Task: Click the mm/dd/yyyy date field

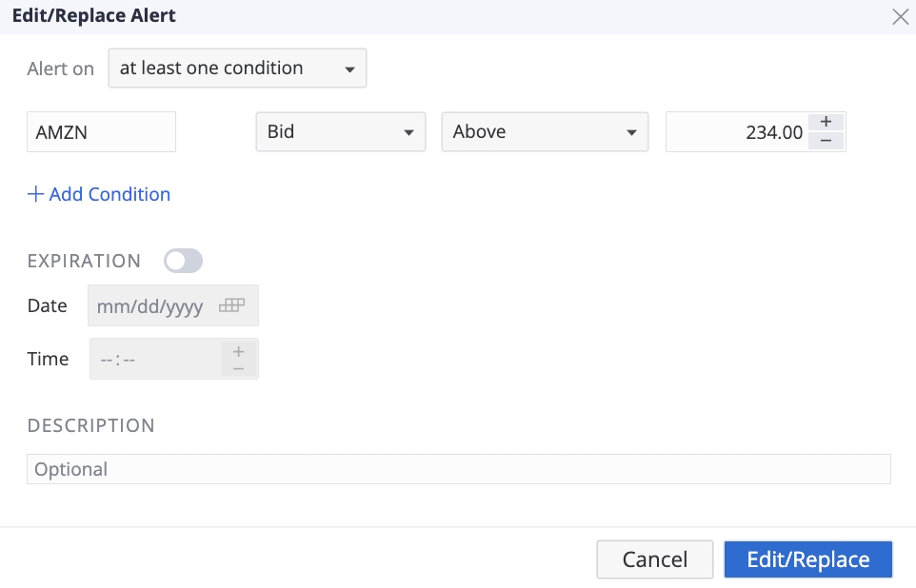Action: [x=152, y=306]
